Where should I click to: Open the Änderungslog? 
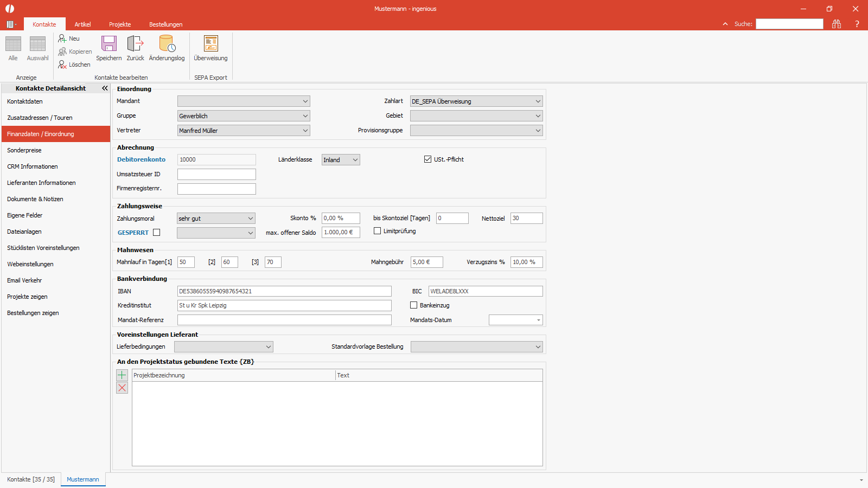167,48
